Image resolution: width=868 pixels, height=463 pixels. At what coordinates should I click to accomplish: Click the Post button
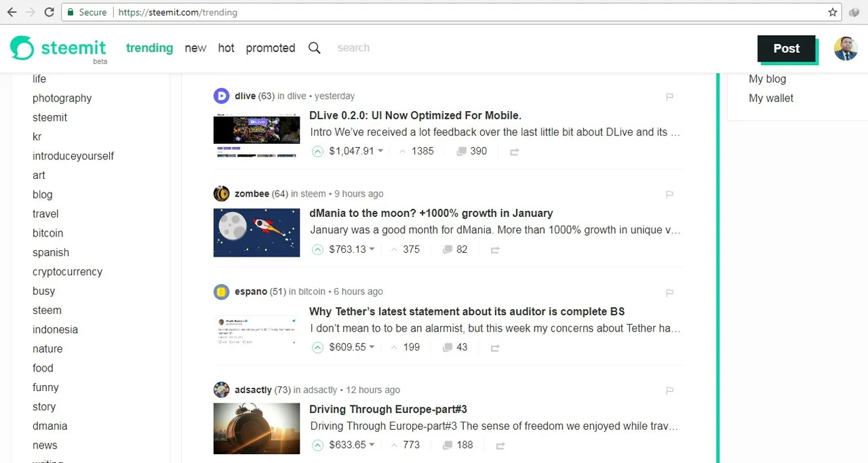click(x=787, y=49)
